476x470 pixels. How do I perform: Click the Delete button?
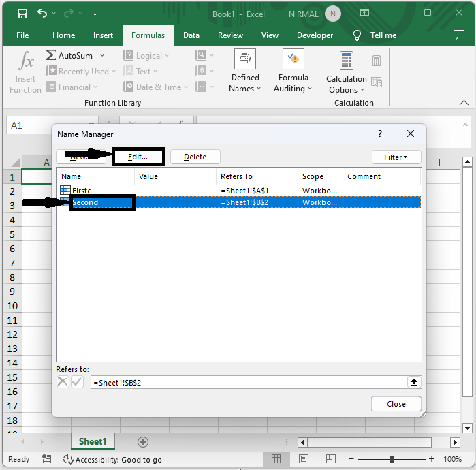[x=195, y=157]
